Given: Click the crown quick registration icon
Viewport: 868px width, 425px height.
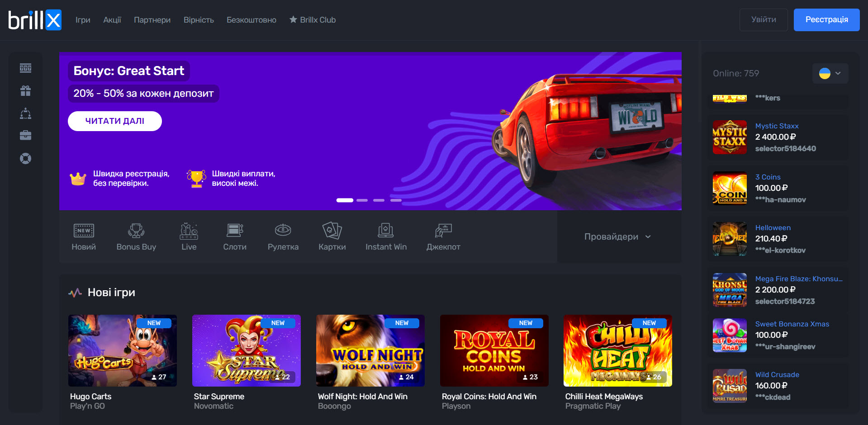Looking at the screenshot, I should pyautogui.click(x=78, y=179).
